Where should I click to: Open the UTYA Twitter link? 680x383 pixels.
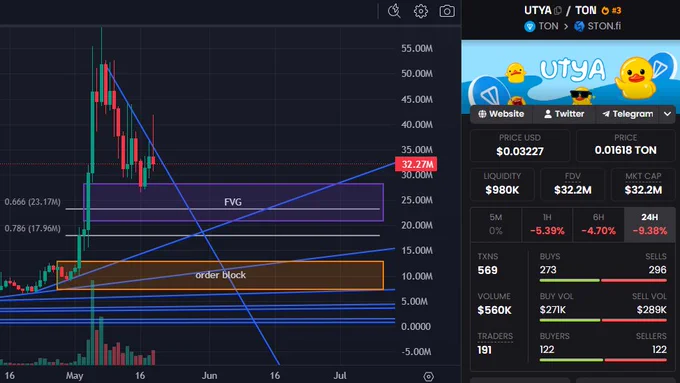(x=564, y=114)
